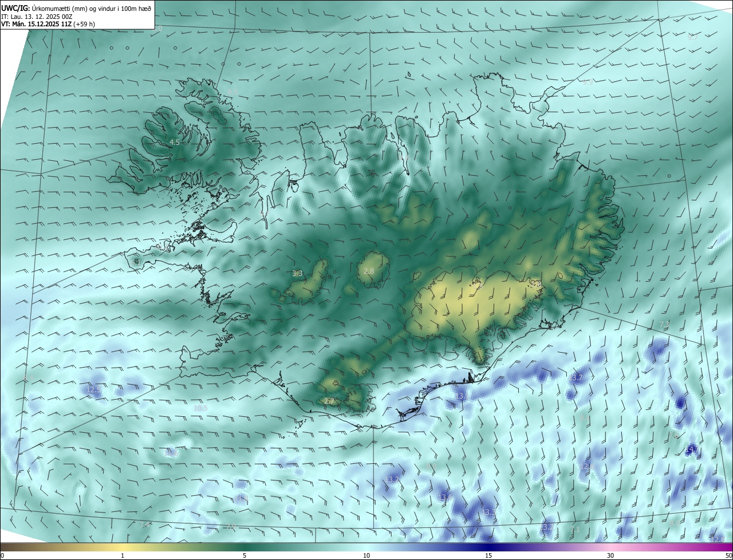Click the 2.8 value inside the glacier outline
This screenshot has width=733, height=560.
(369, 271)
